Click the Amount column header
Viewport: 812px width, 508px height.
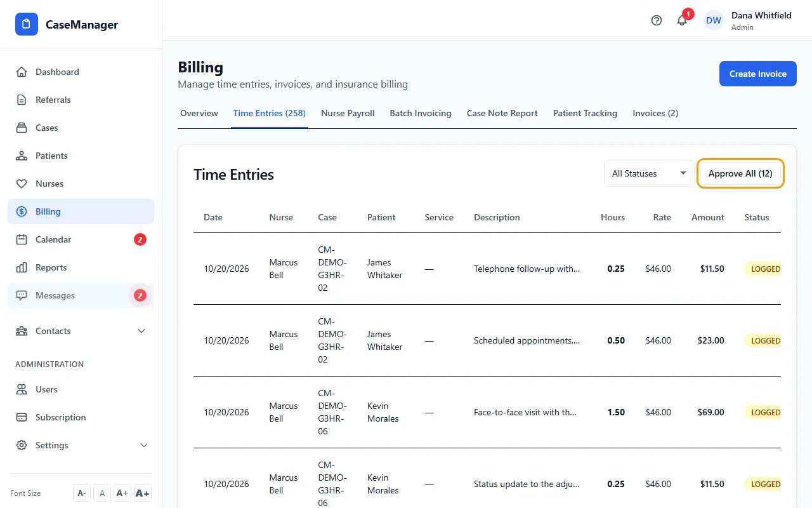pyautogui.click(x=708, y=217)
